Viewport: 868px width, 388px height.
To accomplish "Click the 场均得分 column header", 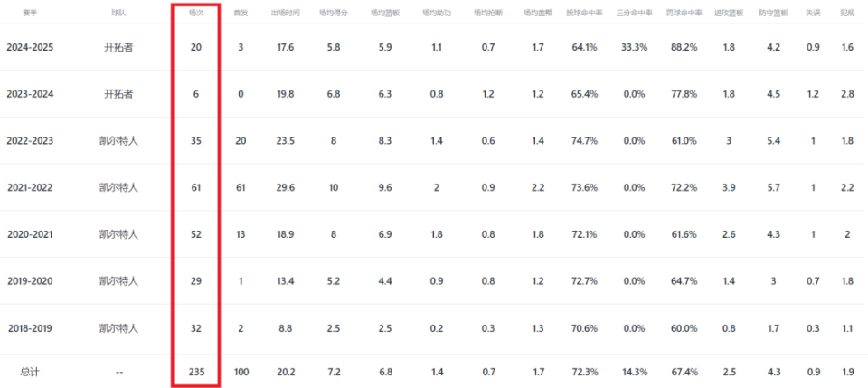I will pos(334,12).
